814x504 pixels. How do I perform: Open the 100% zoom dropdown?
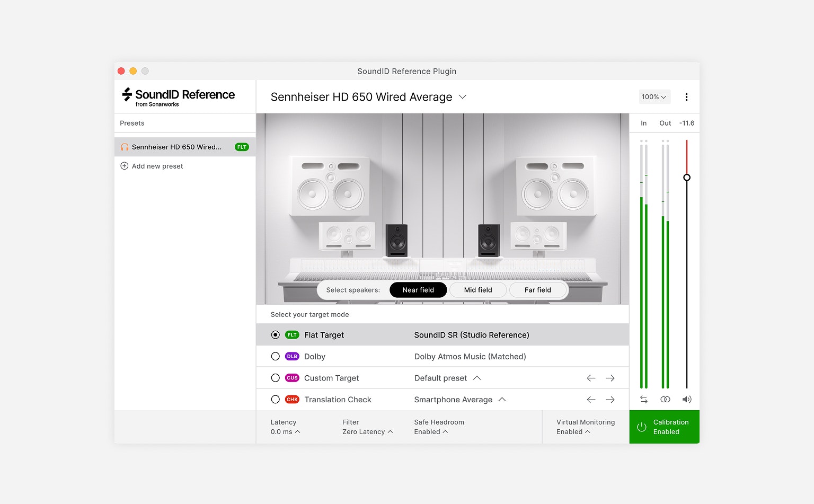pos(654,97)
